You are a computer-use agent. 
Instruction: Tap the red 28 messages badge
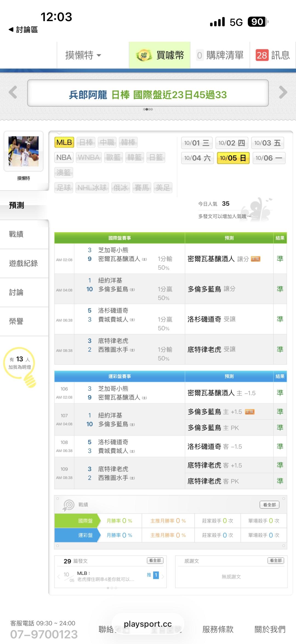262,55
